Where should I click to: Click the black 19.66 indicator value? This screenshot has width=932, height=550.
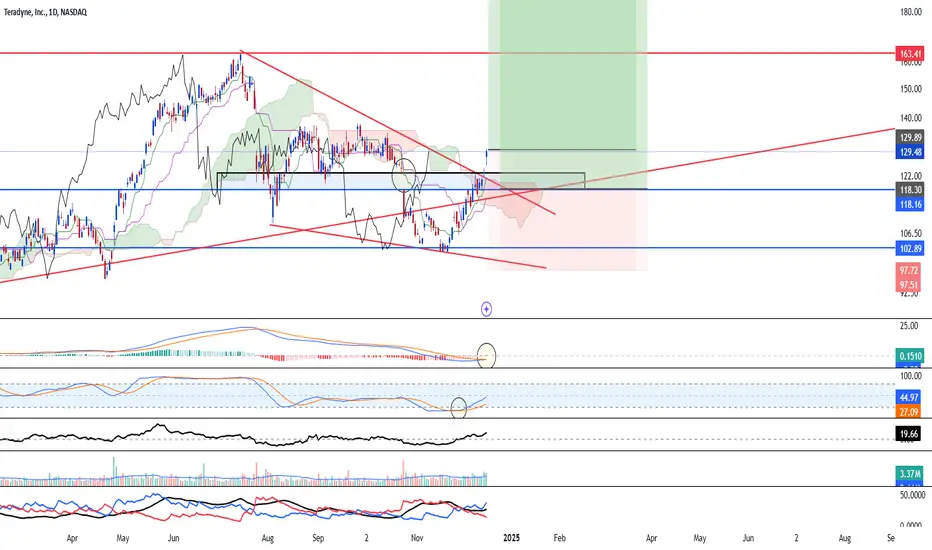(x=909, y=434)
